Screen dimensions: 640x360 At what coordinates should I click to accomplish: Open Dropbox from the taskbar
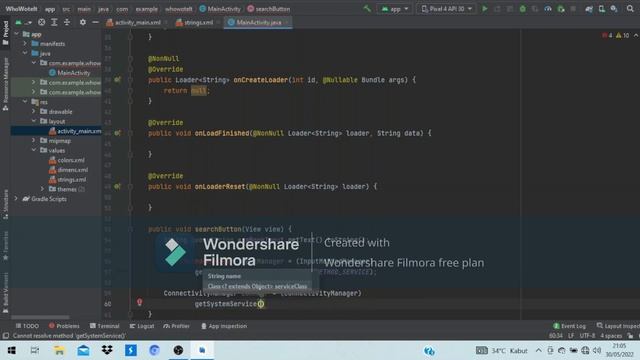tap(107, 351)
